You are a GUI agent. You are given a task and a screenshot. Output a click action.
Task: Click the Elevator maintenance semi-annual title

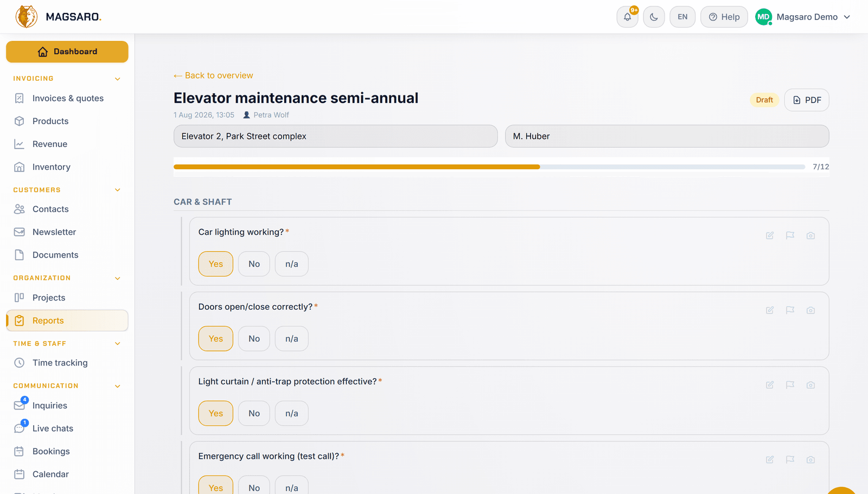point(296,98)
